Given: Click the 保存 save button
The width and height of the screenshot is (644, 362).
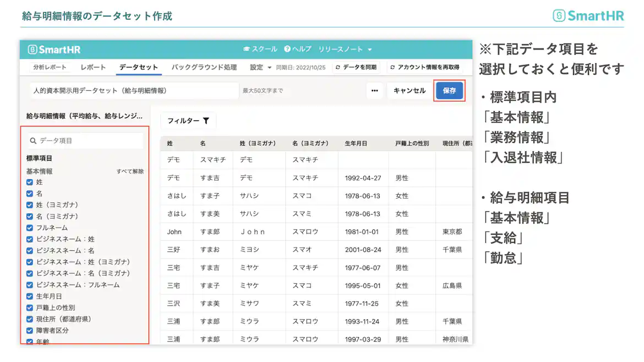Looking at the screenshot, I should 450,90.
